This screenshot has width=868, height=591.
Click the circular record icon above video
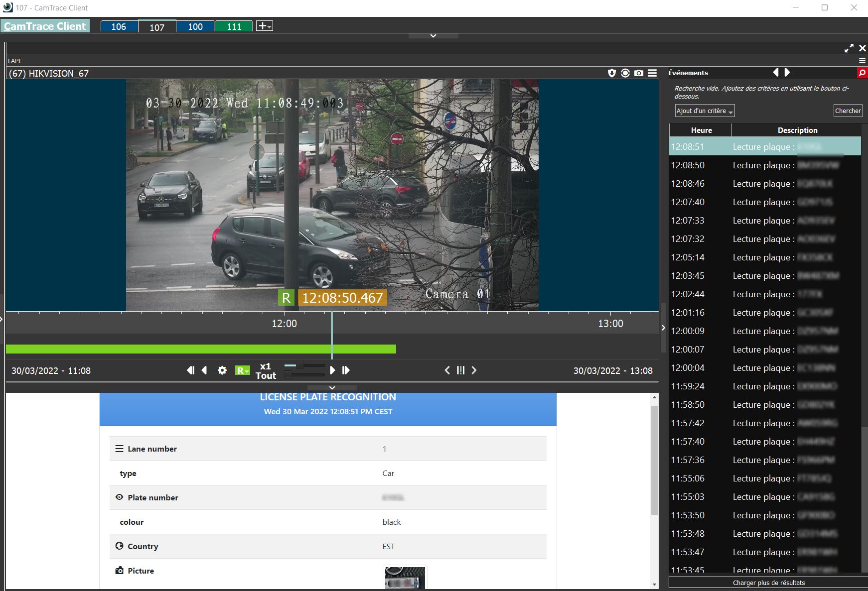[625, 73]
